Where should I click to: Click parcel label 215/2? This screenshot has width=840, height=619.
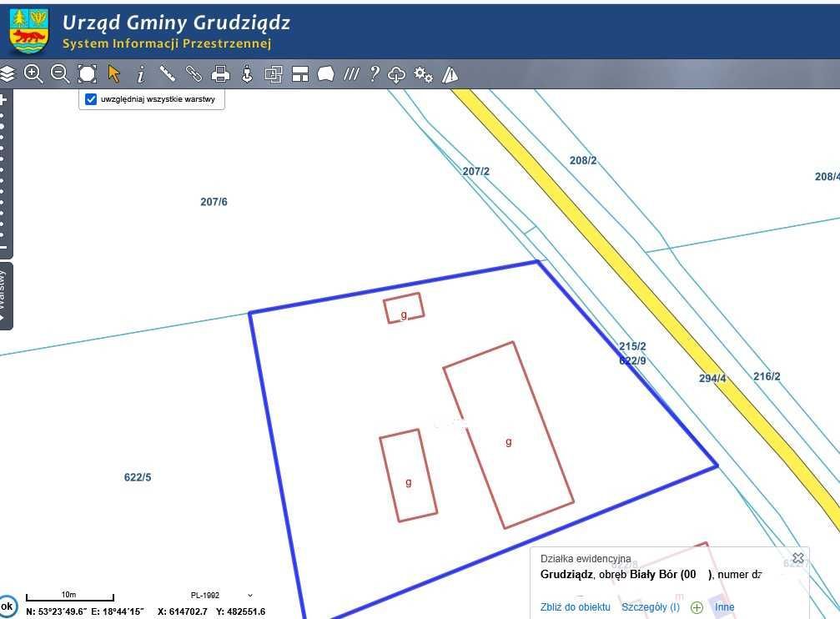pos(632,346)
